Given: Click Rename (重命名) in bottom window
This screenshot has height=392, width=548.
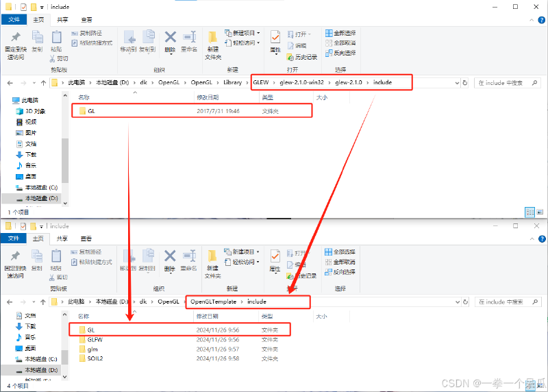Looking at the screenshot, I should click(x=189, y=260).
